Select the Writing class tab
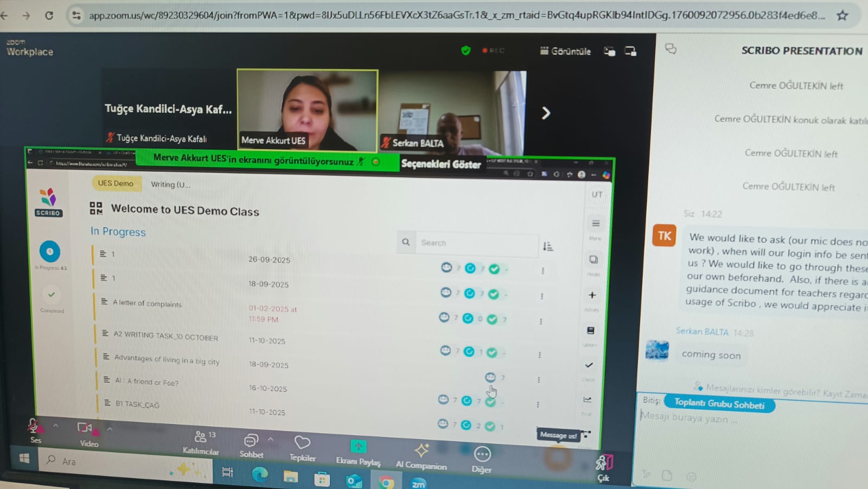This screenshot has width=868, height=489. click(x=170, y=184)
